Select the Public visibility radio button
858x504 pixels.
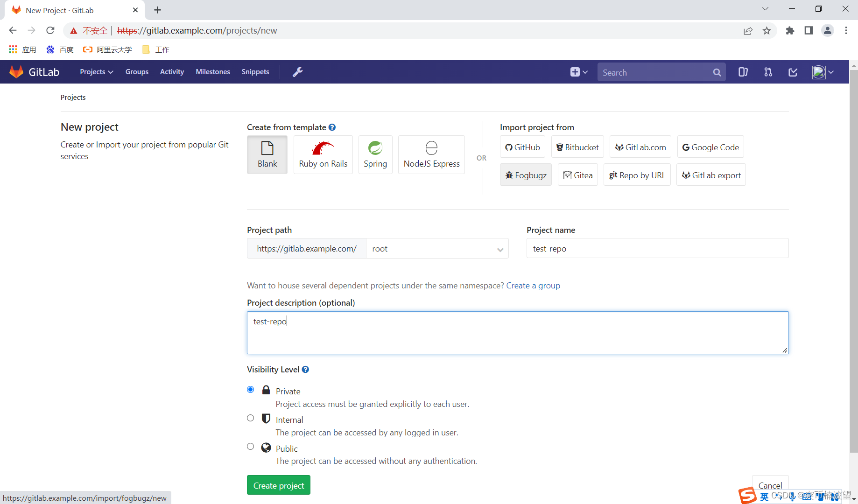(x=251, y=447)
